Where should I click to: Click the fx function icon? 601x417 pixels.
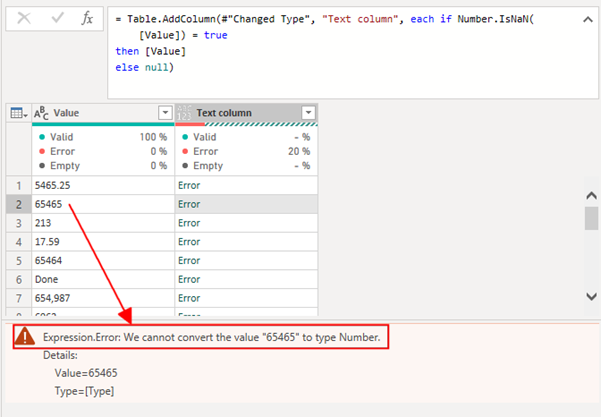89,19
